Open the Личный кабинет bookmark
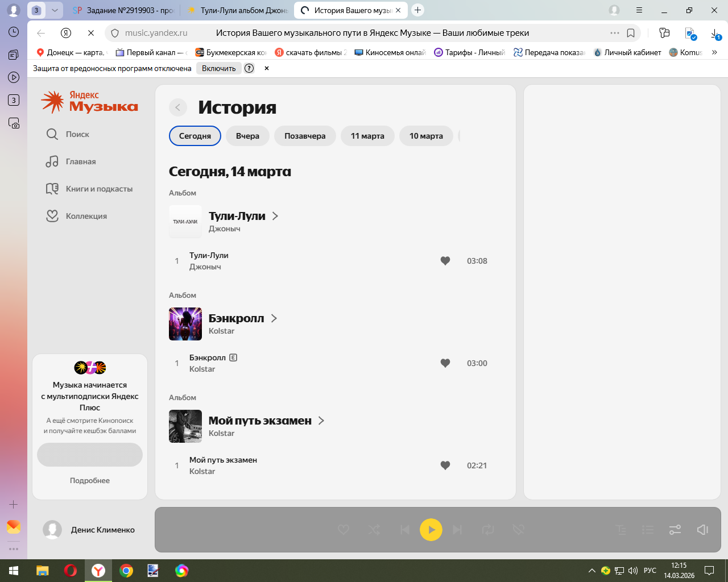Image resolution: width=728 pixels, height=582 pixels. pyautogui.click(x=627, y=52)
